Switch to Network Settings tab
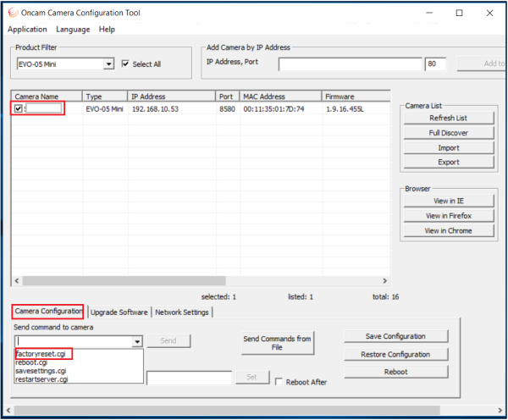 182,312
